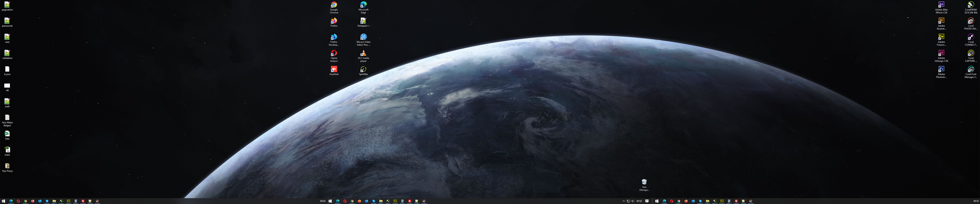Image resolution: width=980 pixels, height=204 pixels.
Task: Select the Adobe Fireworks desktop shortcut
Action: 941,40
